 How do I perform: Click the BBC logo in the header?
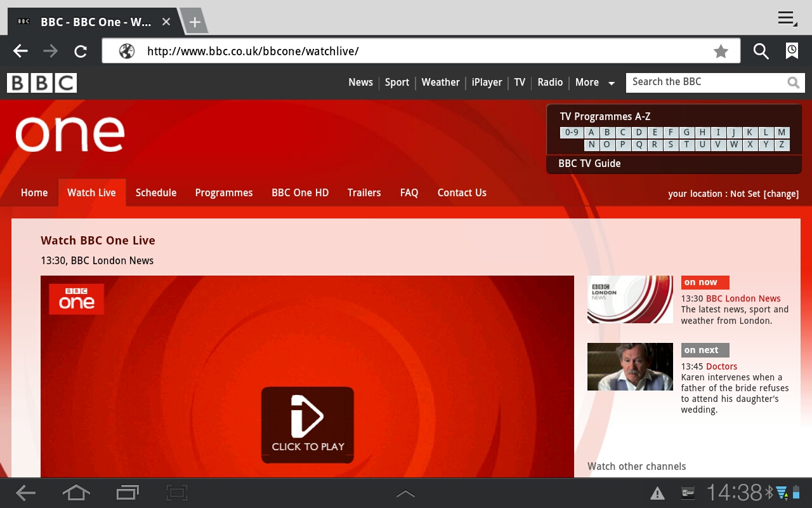pos(42,83)
